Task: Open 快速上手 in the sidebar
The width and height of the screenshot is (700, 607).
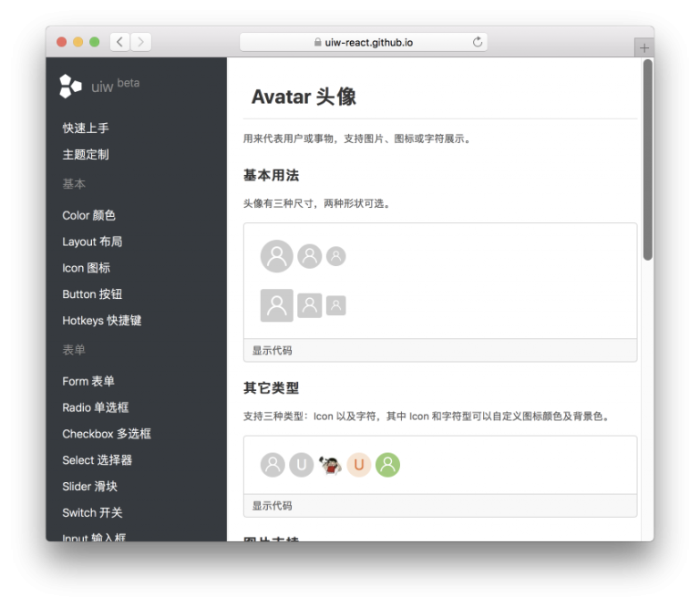Action: (x=86, y=129)
